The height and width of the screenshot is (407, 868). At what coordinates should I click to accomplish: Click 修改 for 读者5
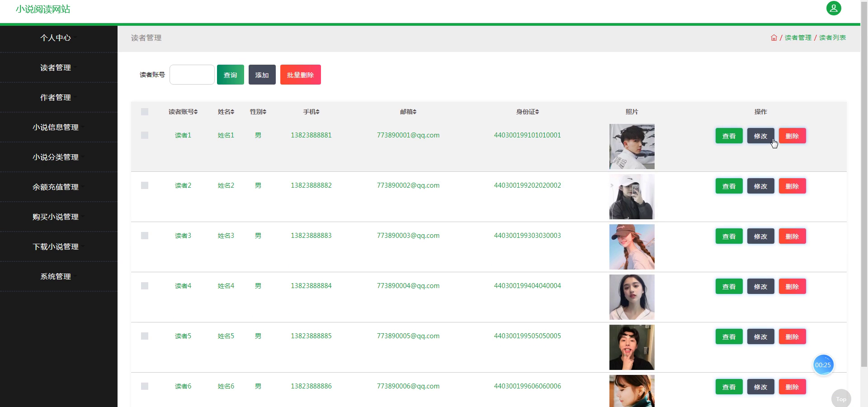coord(761,336)
